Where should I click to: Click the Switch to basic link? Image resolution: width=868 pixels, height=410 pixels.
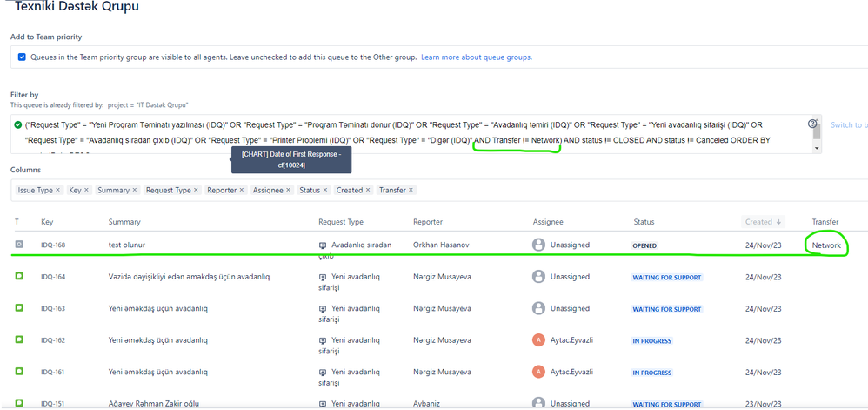click(849, 125)
